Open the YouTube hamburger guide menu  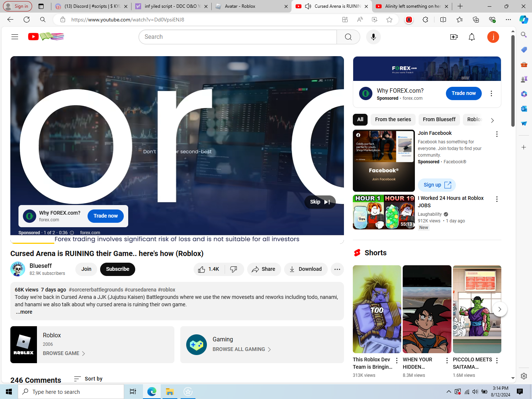[15, 37]
